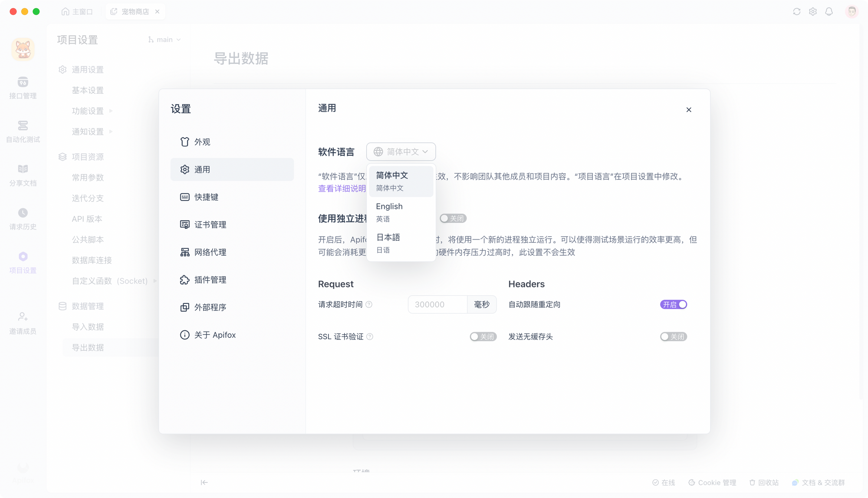This screenshot has height=498, width=868.
Task: Click the notification bell icon in the title bar
Action: click(829, 12)
